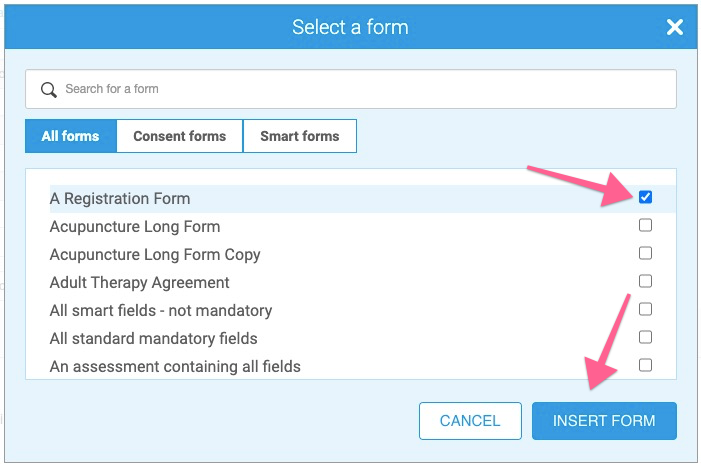Check the Acupuncture Long Form checkbox

click(x=645, y=225)
